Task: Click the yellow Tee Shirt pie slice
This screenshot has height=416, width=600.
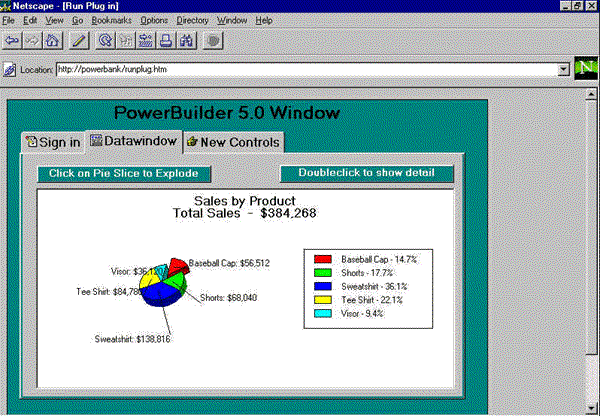Action: (148, 280)
